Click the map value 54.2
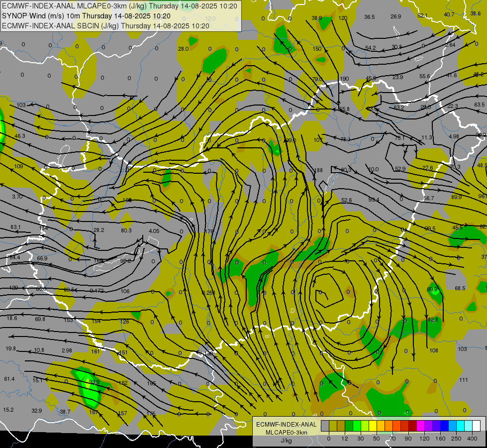This screenshot has width=487, height=448. tap(370, 48)
